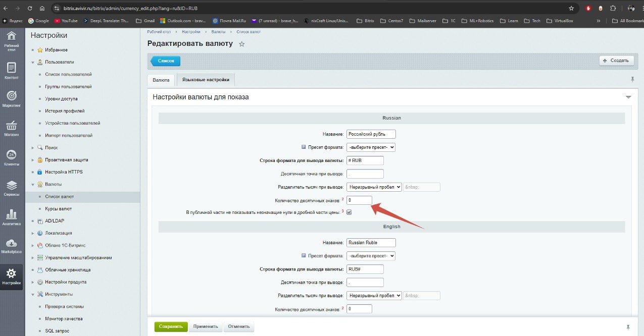Open Избранное in settings tree
644x336 pixels.
pyautogui.click(x=56, y=50)
